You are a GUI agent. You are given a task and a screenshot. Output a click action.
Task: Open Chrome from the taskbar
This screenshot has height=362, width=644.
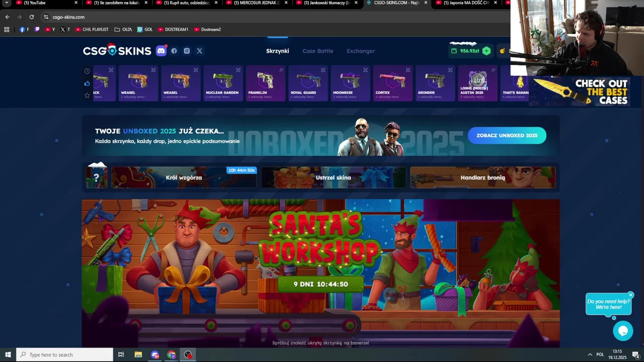[172, 354]
